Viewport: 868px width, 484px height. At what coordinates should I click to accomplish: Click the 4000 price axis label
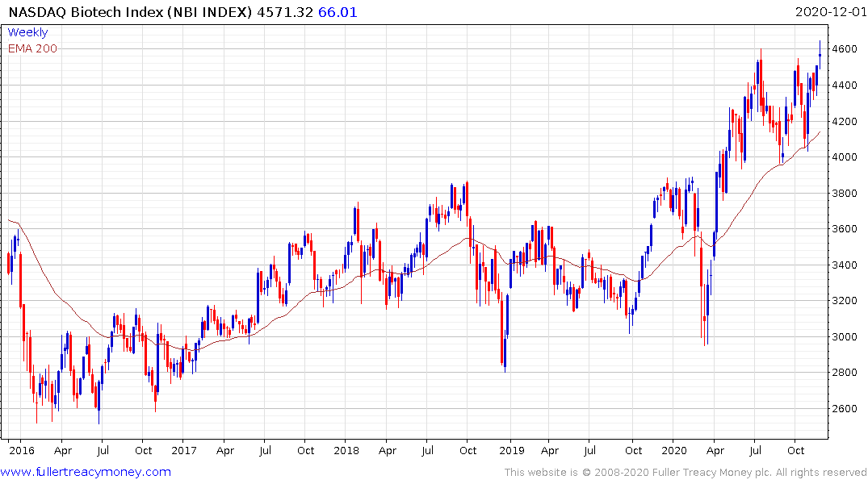(845, 157)
